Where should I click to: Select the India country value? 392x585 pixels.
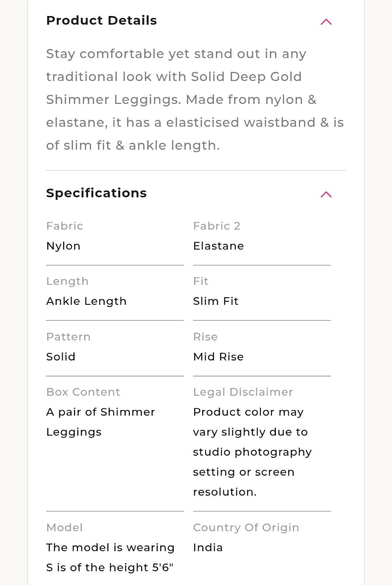pos(208,548)
